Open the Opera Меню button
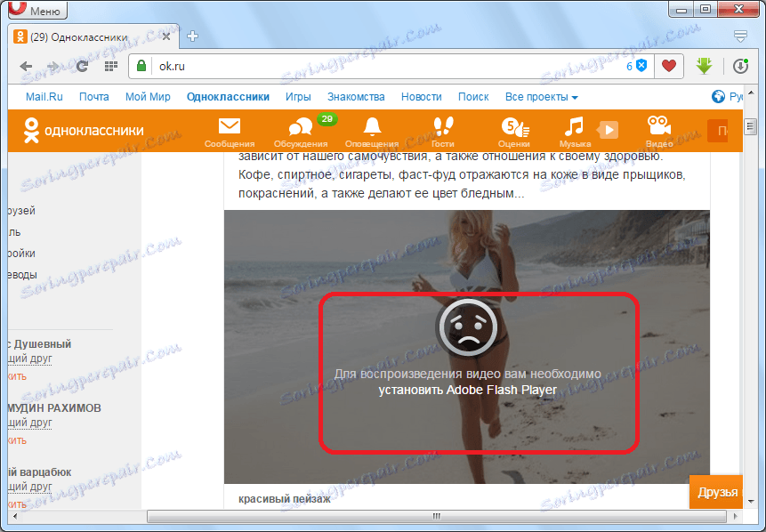 point(37,9)
